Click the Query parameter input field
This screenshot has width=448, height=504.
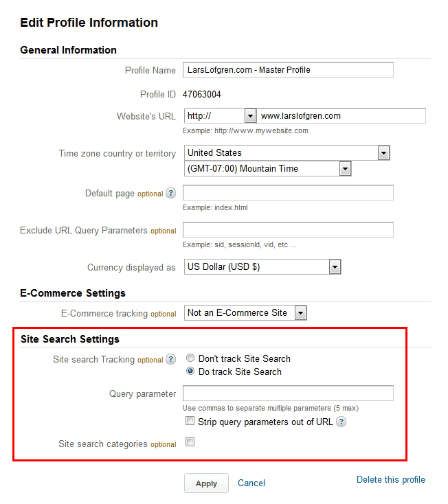tap(288, 393)
